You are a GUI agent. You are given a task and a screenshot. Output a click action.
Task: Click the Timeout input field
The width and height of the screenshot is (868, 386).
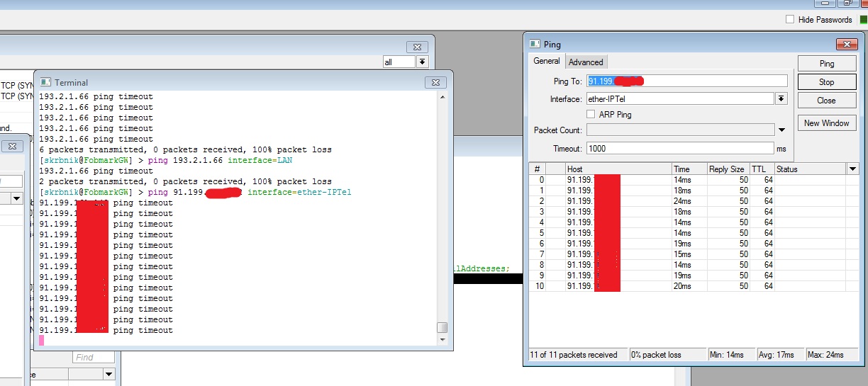point(679,149)
